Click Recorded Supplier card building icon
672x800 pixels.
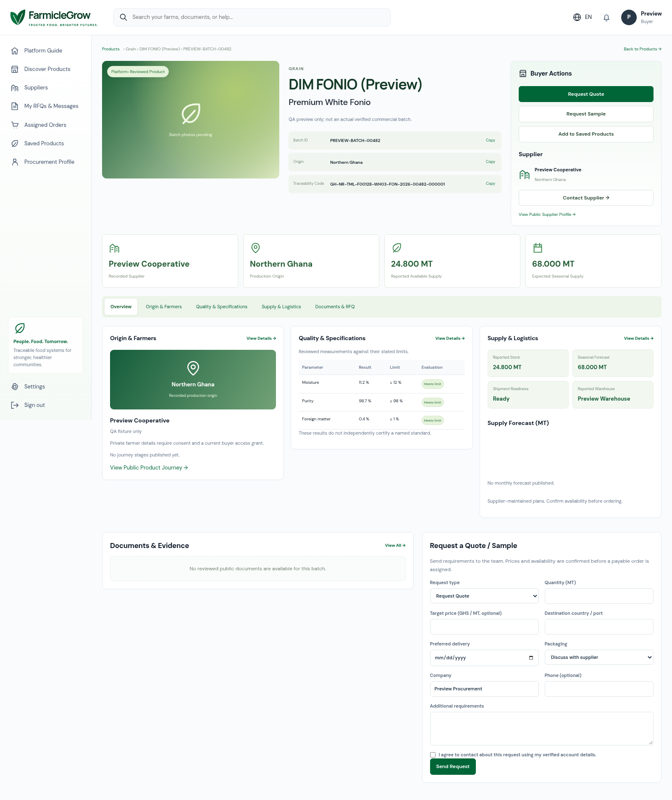pyautogui.click(x=114, y=248)
